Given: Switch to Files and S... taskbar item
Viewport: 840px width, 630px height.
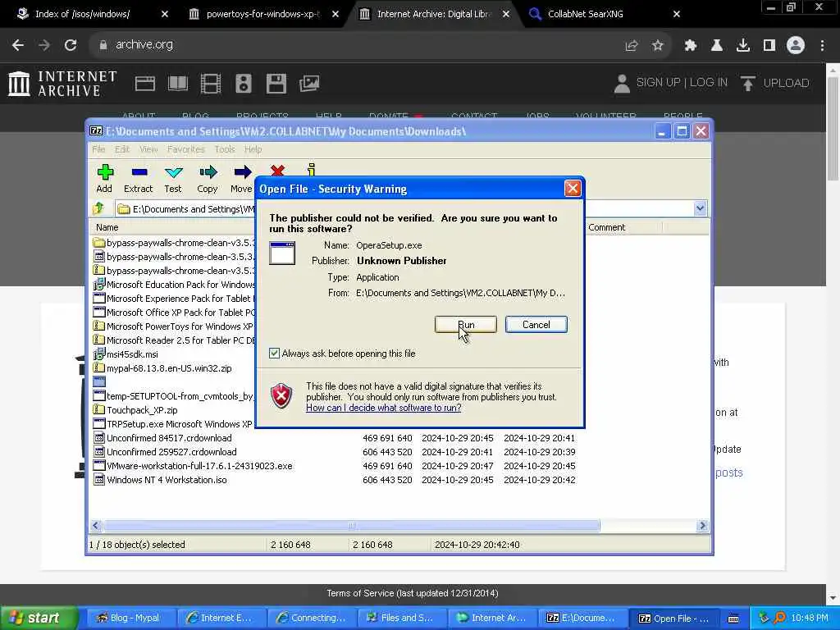Looking at the screenshot, I should pyautogui.click(x=400, y=619).
